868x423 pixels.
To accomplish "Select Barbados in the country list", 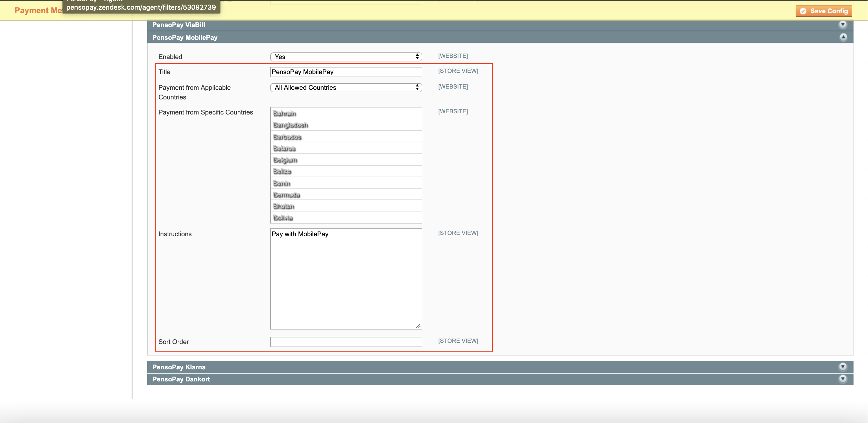I will pos(346,136).
